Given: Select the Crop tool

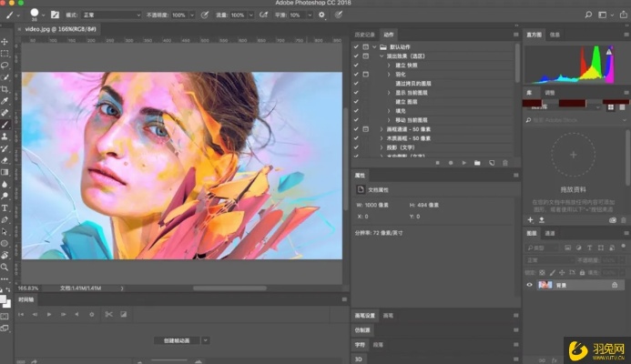Looking at the screenshot, I should pos(5,89).
